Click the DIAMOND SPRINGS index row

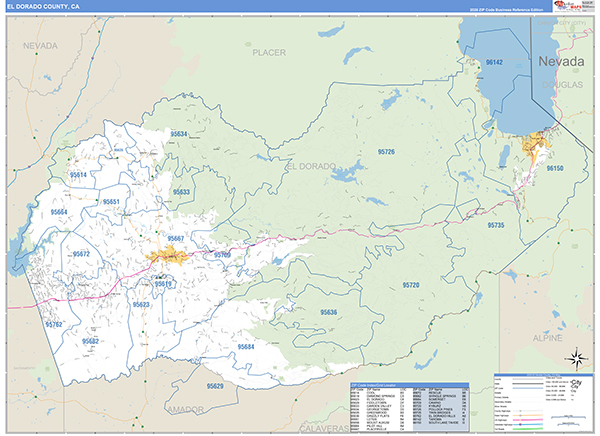click(377, 396)
